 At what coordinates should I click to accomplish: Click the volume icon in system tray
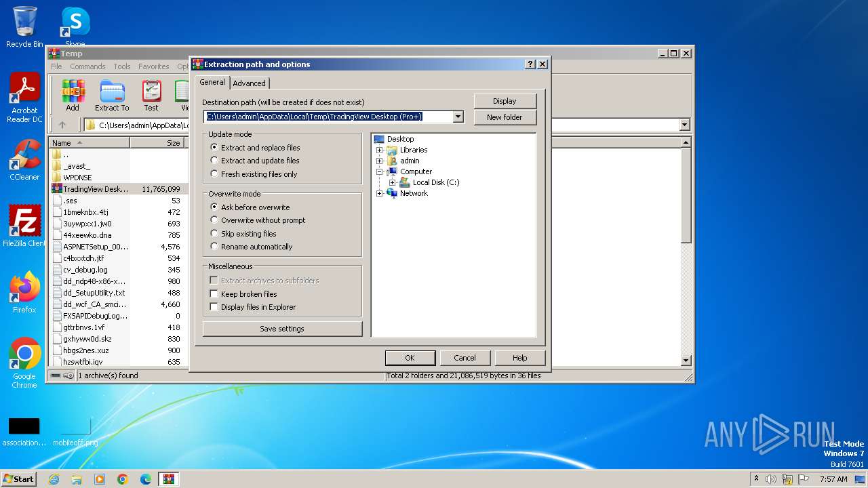click(x=771, y=479)
